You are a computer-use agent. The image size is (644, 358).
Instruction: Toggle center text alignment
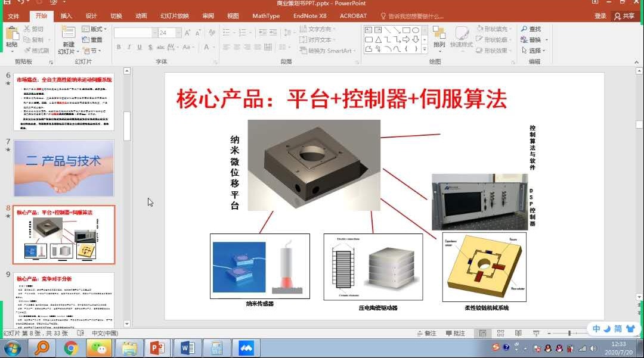pos(237,47)
